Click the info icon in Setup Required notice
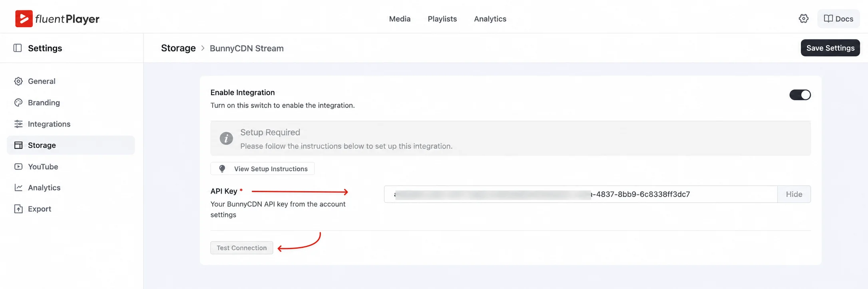The image size is (868, 289). coord(226,138)
